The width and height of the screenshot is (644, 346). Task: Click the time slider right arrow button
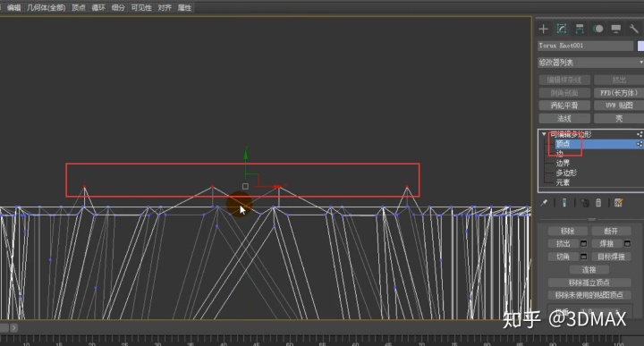[14, 327]
